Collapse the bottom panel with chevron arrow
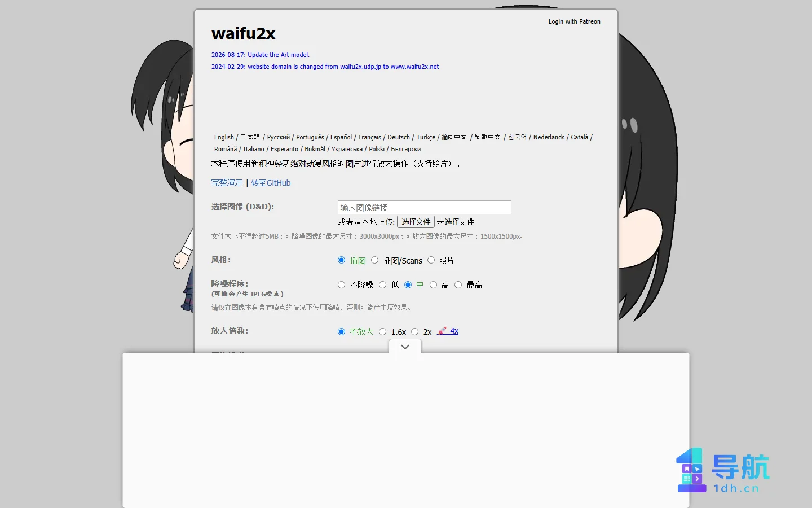Viewport: 812px width, 508px height. click(x=405, y=347)
